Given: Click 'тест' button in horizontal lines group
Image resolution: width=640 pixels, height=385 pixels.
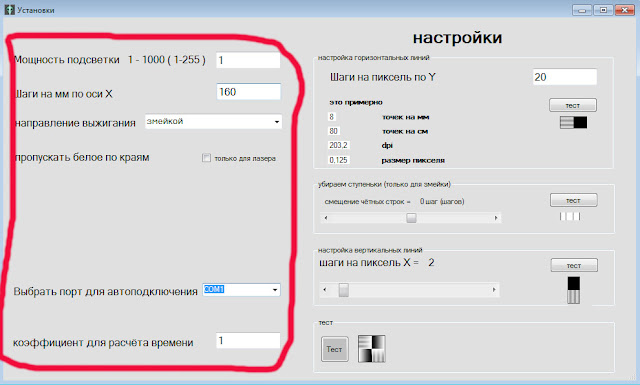Looking at the screenshot, I should (573, 105).
